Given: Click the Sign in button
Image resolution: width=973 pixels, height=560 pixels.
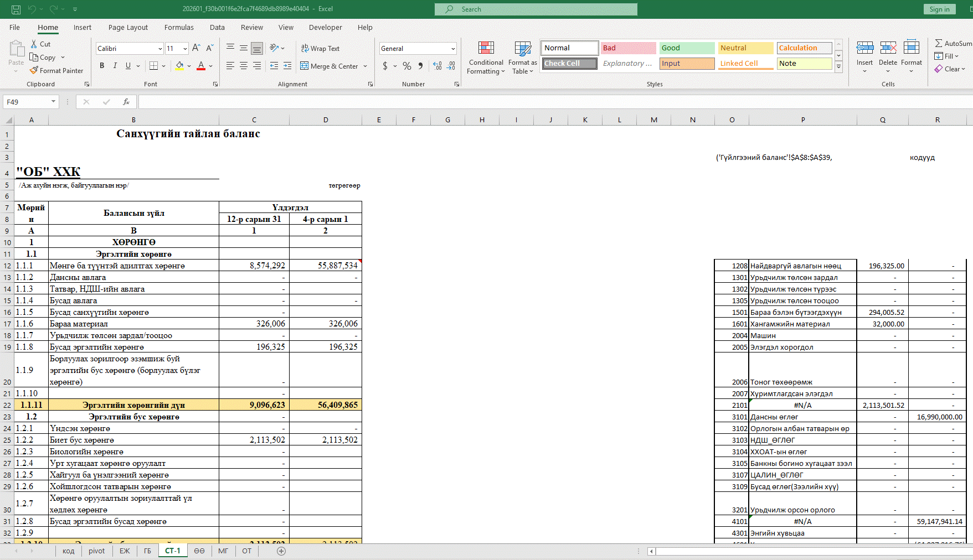Looking at the screenshot, I should [x=939, y=9].
